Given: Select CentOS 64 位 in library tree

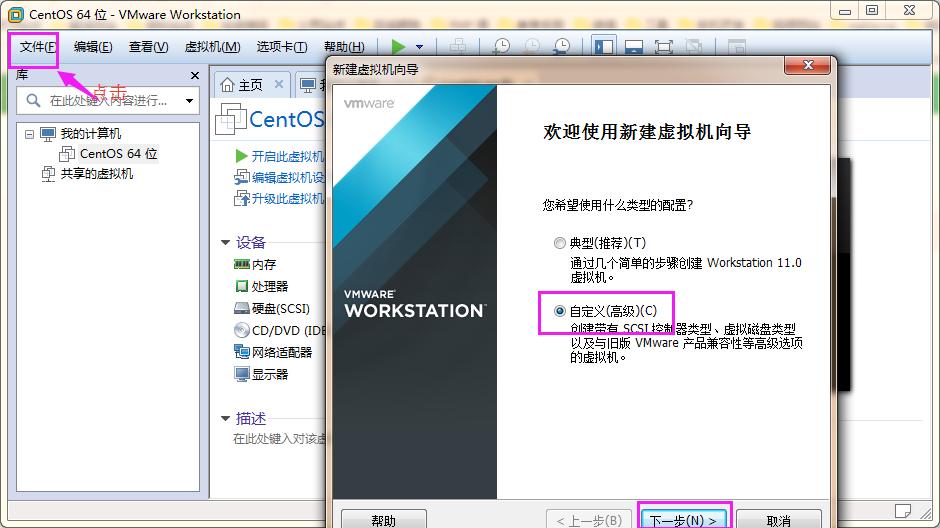Looking at the screenshot, I should point(118,153).
